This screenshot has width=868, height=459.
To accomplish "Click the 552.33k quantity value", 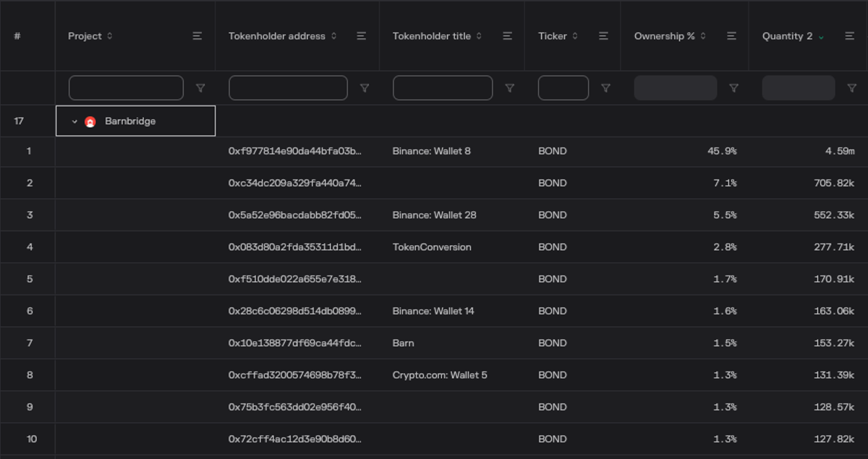I will [834, 215].
